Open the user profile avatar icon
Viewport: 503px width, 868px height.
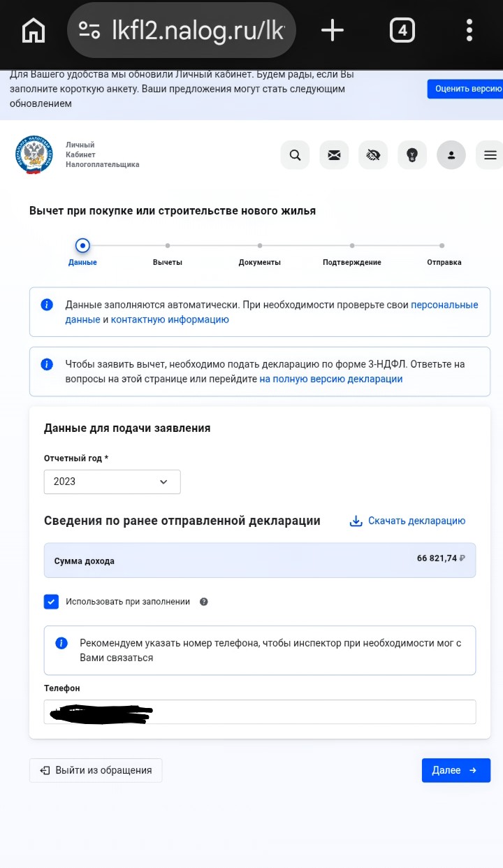451,155
